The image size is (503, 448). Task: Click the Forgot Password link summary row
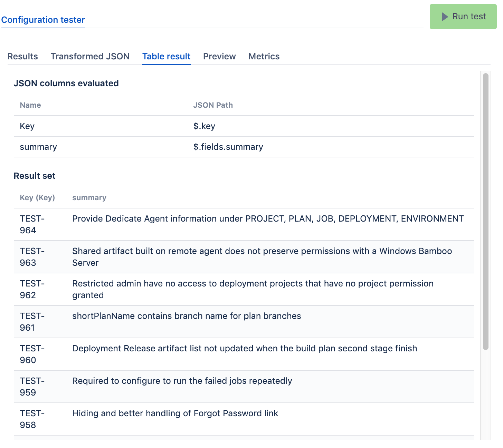click(175, 413)
